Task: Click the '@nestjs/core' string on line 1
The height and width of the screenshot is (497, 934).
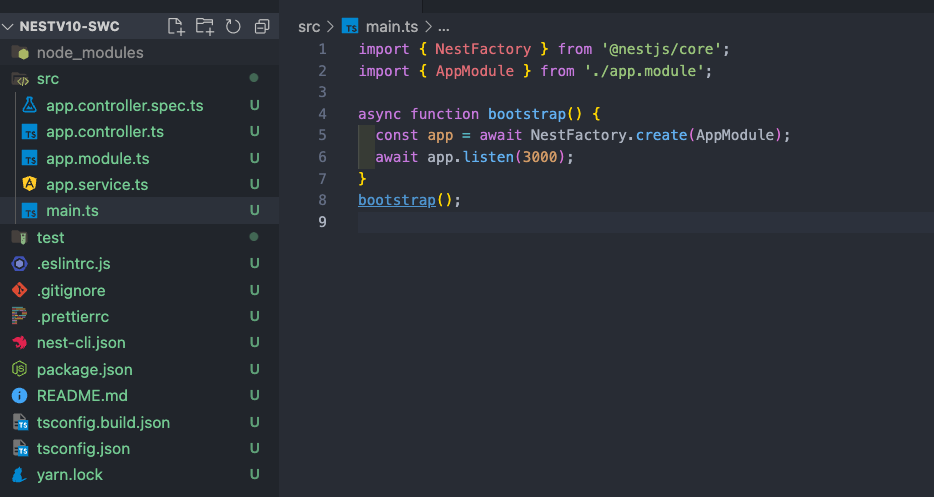Action: click(661, 49)
